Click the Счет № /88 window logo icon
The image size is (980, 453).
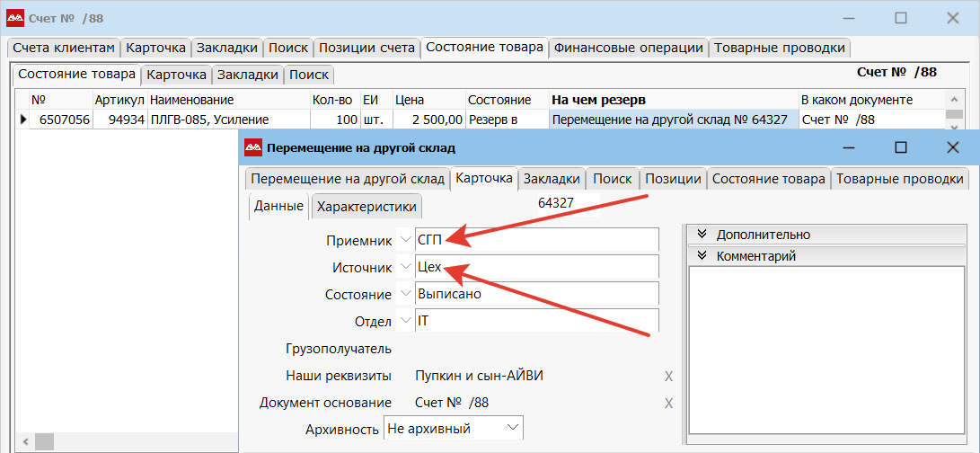14,17
